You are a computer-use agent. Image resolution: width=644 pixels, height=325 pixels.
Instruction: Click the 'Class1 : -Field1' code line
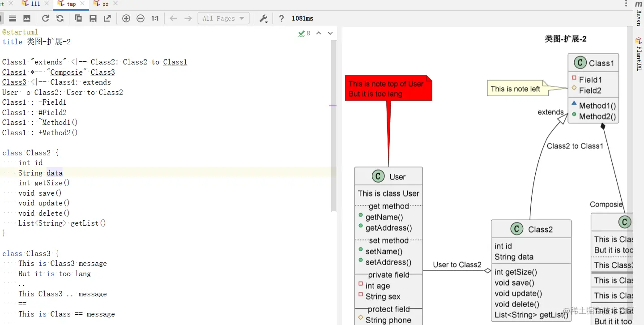[34, 102]
